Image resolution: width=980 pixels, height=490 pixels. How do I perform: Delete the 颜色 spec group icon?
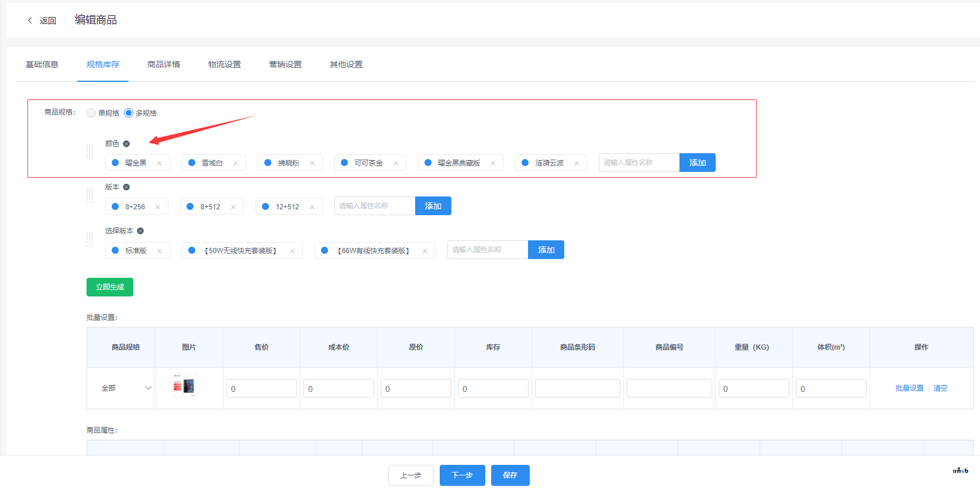[x=126, y=144]
